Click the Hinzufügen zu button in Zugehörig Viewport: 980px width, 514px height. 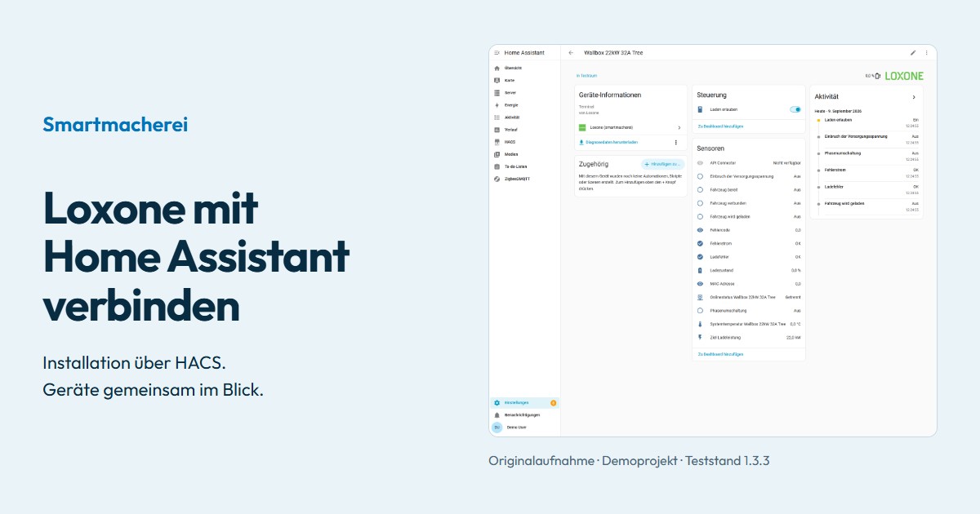coord(662,164)
